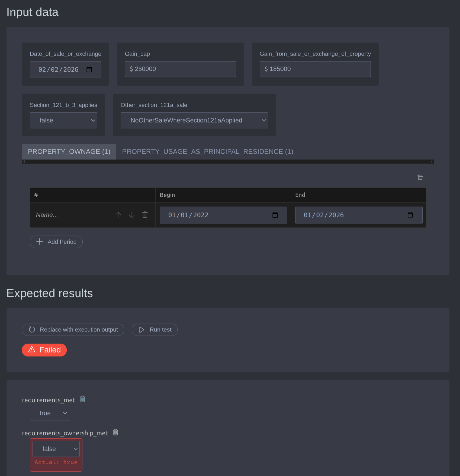Open the requirements_met true dropdown
460x476 pixels.
coord(49,413)
